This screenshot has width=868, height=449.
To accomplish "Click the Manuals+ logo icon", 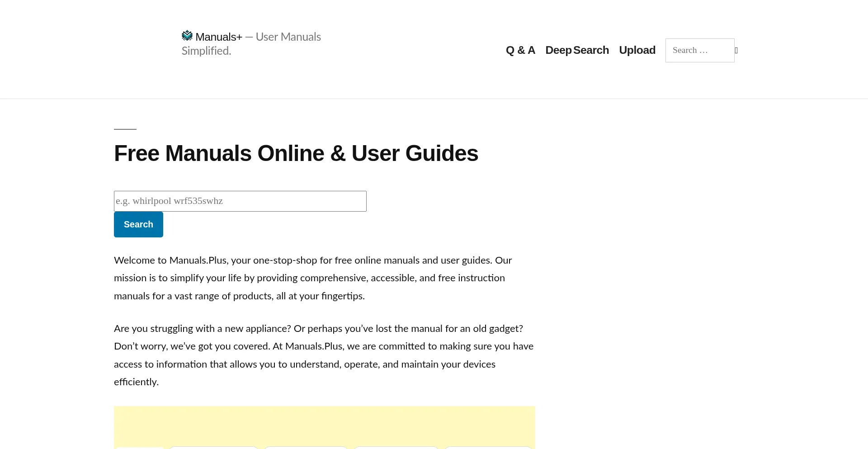I will tap(187, 36).
